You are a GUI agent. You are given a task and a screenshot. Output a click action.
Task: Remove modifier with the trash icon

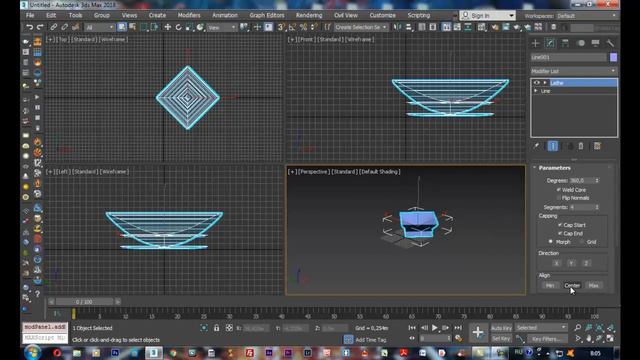pos(581,146)
